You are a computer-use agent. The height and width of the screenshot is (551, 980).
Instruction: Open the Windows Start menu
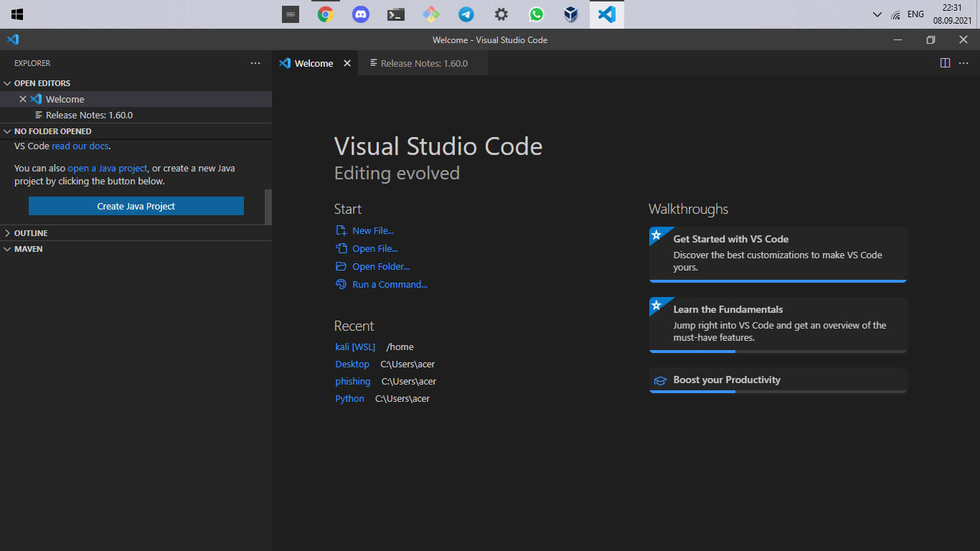17,14
